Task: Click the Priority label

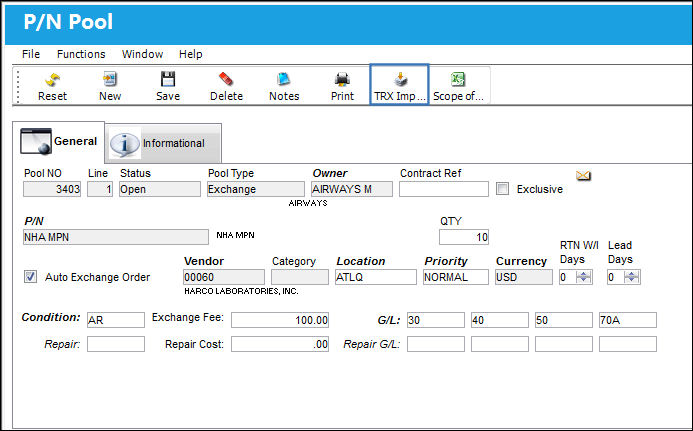Action: point(446,261)
